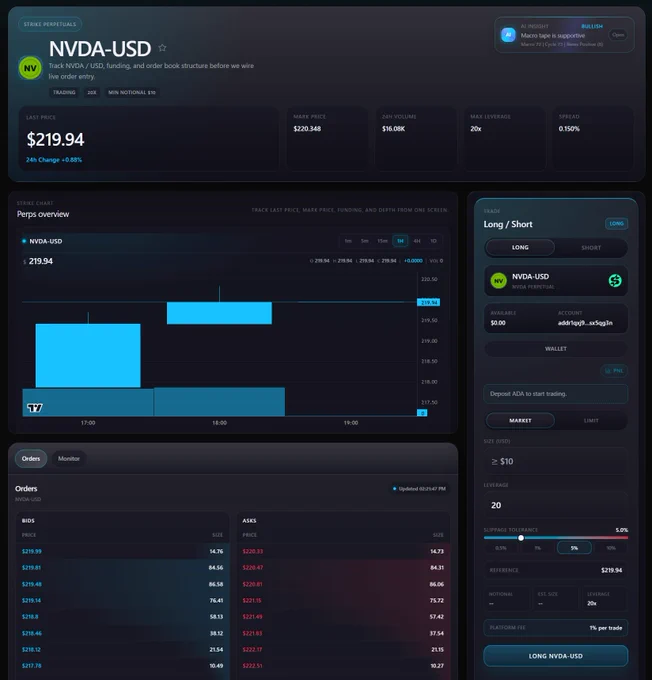Viewport: 652px width, 680px height.
Task: Click the green swap icon beside NVDA-USD
Action: click(x=615, y=281)
